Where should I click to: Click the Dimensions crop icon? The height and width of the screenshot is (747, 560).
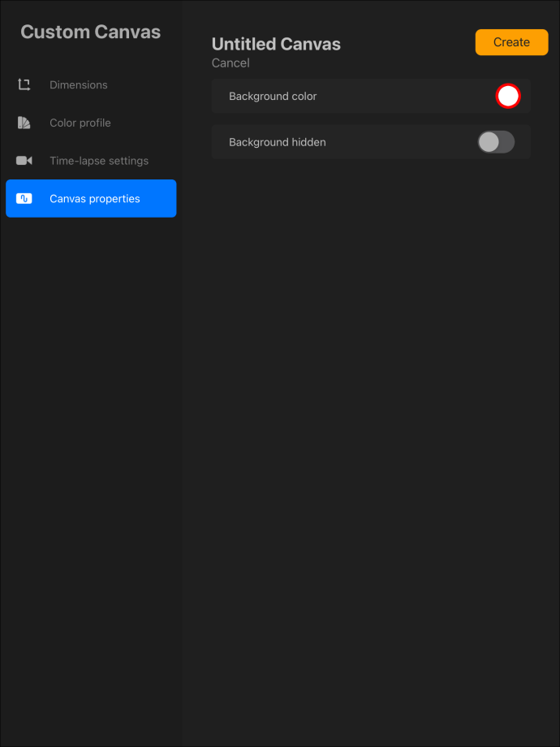[x=24, y=84]
